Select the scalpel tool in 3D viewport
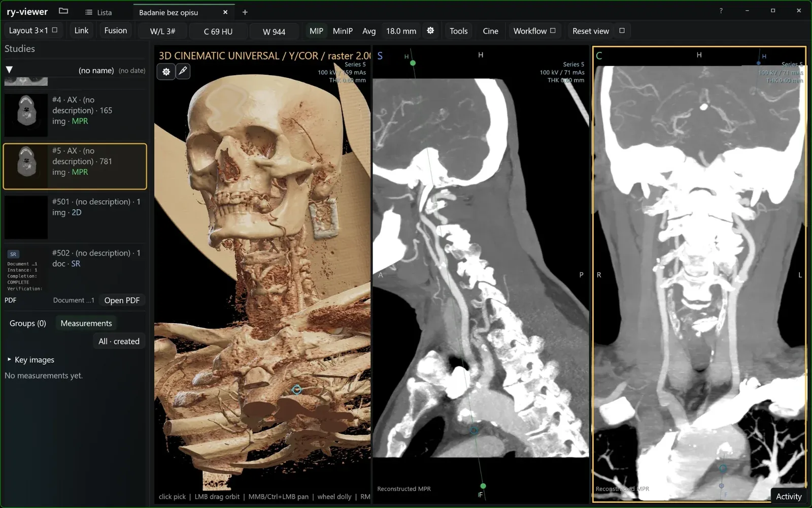812x508 pixels. 183,72
